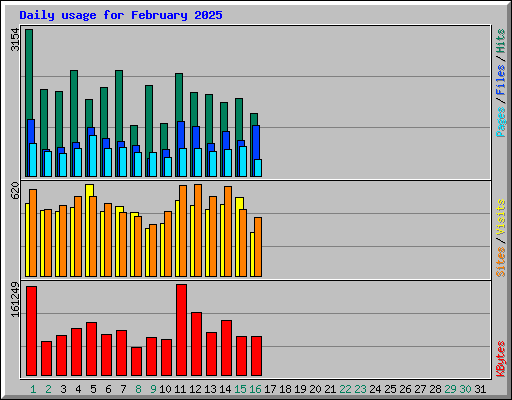The image size is (512, 400).
Task: Click the 3154 axis value label
Action: [x=15, y=40]
